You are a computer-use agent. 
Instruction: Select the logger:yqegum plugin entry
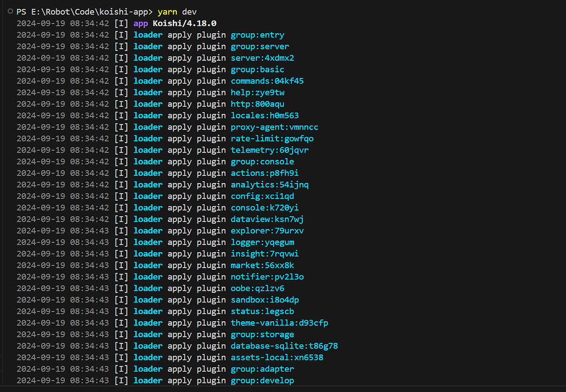(x=262, y=242)
